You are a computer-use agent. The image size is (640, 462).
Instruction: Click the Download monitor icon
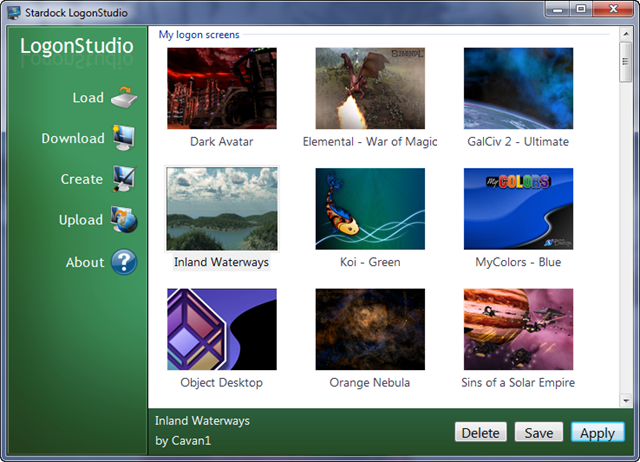point(124,138)
